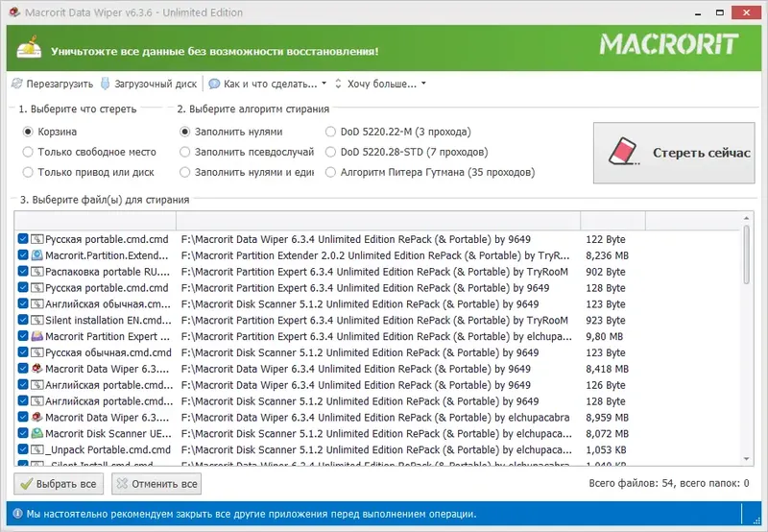This screenshot has width=768, height=532.
Task: Maximize the Macrorit Data Wiper window
Action: [x=719, y=12]
